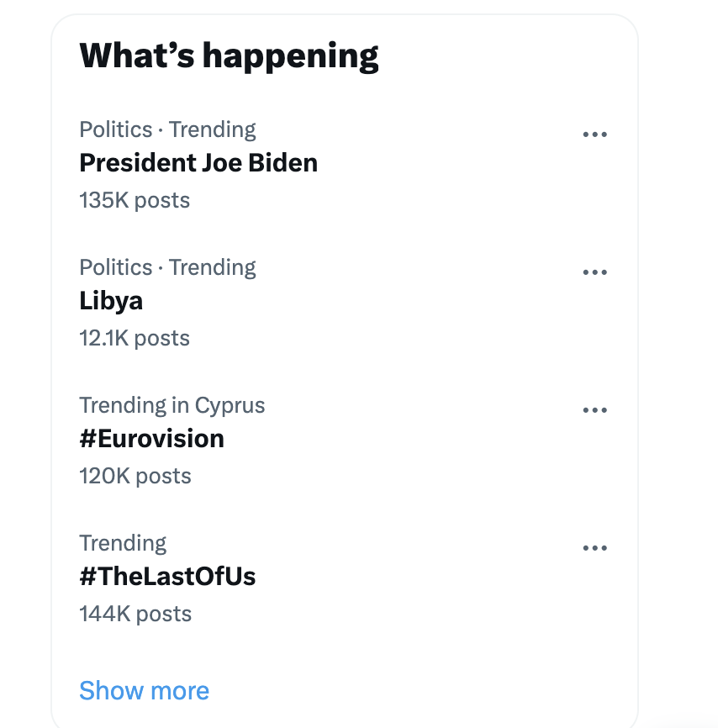The image size is (718, 728).
Task: Open the three-dot menu beside Libya
Action: 594,272
